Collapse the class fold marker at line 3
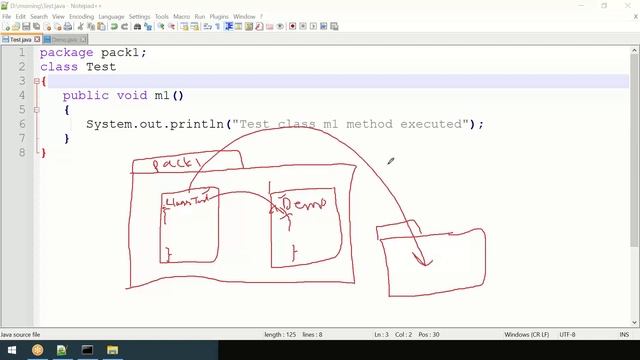This screenshot has width=640, height=360. pyautogui.click(x=37, y=81)
